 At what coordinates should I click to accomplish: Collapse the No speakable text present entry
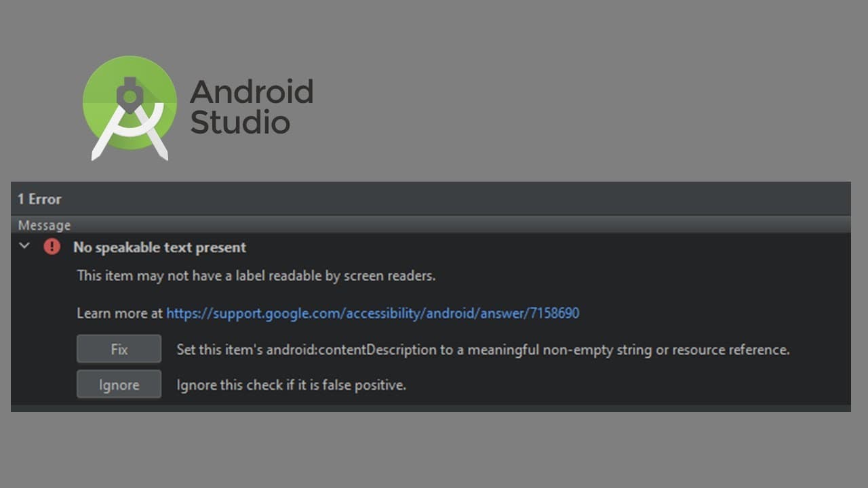pos(25,246)
